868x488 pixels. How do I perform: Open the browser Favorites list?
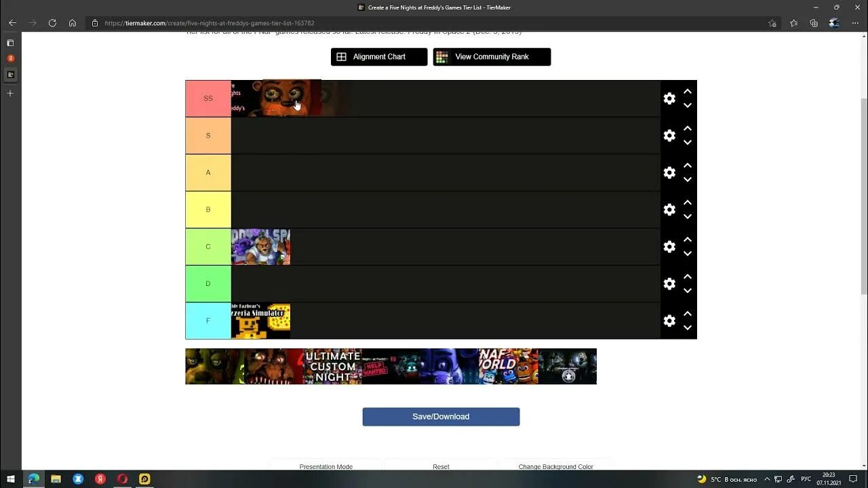[x=793, y=23]
